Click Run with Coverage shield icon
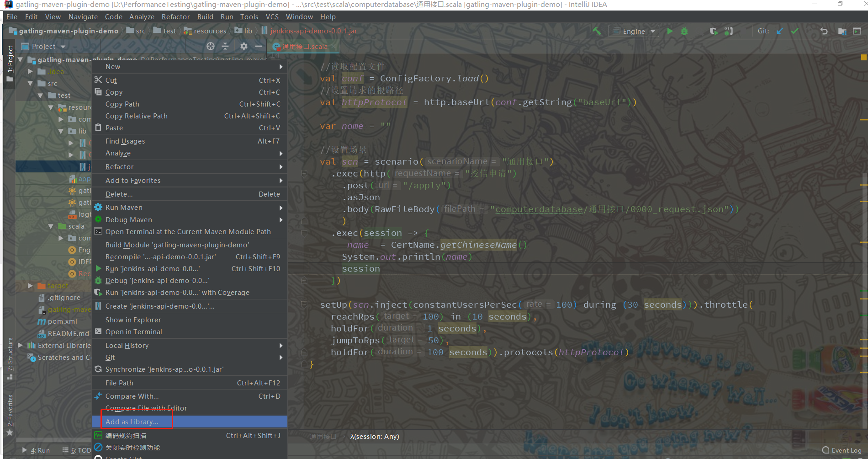The image size is (868, 459). coord(713,31)
